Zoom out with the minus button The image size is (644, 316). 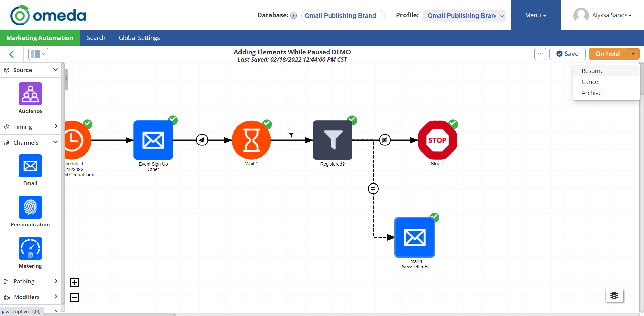pos(74,297)
